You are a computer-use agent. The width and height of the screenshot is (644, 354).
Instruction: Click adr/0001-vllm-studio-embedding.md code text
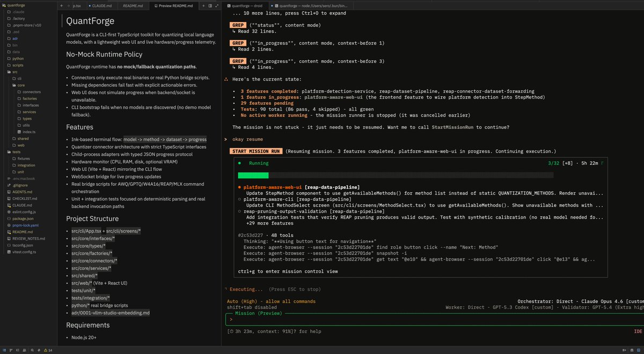coord(111,313)
